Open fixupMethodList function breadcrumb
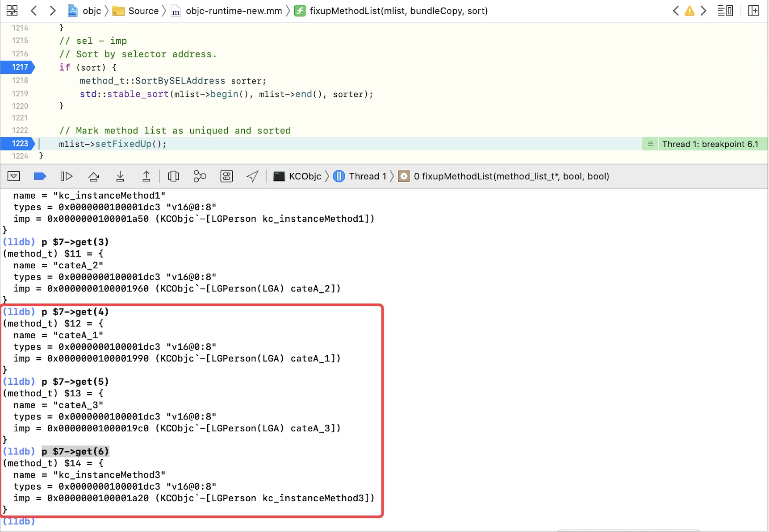The height and width of the screenshot is (532, 769). (x=391, y=11)
